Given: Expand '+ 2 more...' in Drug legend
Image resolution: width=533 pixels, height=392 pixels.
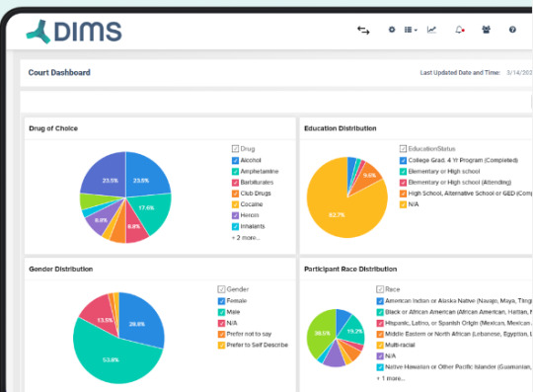Looking at the screenshot, I should (x=246, y=238).
